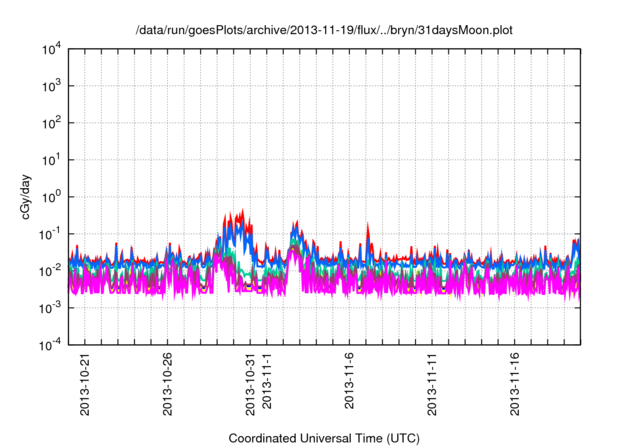The width and height of the screenshot is (640, 448).
Task: Select the 2013-11-6 date tick label
Action: click(351, 386)
